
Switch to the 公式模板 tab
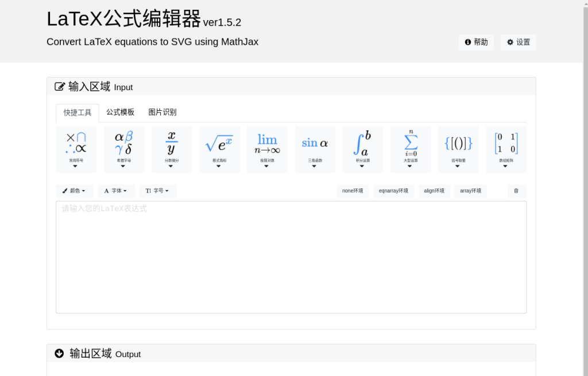pos(120,113)
